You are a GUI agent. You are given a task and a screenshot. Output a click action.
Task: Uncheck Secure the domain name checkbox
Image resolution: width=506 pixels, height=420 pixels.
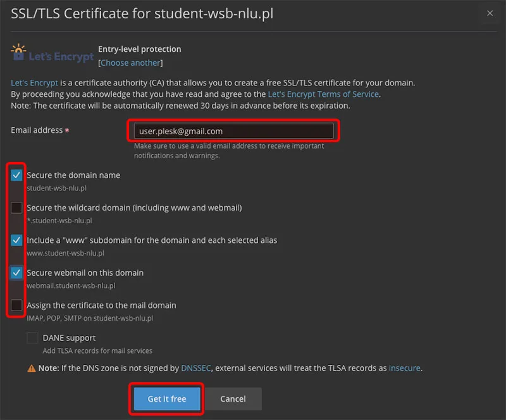point(16,175)
